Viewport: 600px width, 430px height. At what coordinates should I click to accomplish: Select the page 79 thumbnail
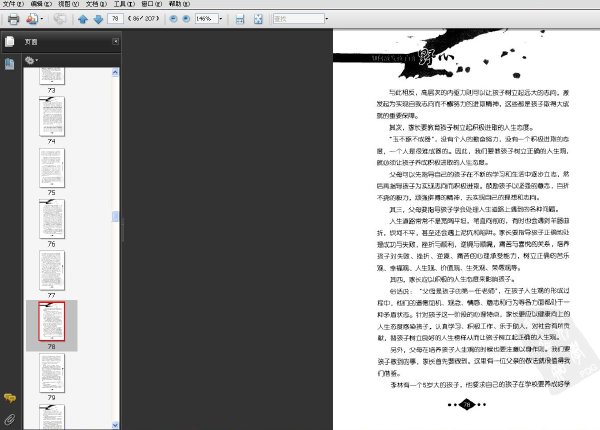52,373
